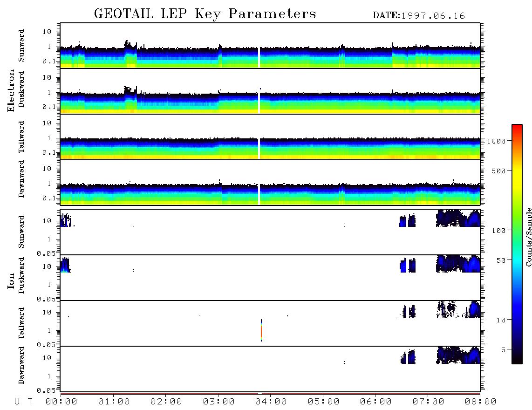Click the Ion Sunward burst at 00:00

point(66,220)
